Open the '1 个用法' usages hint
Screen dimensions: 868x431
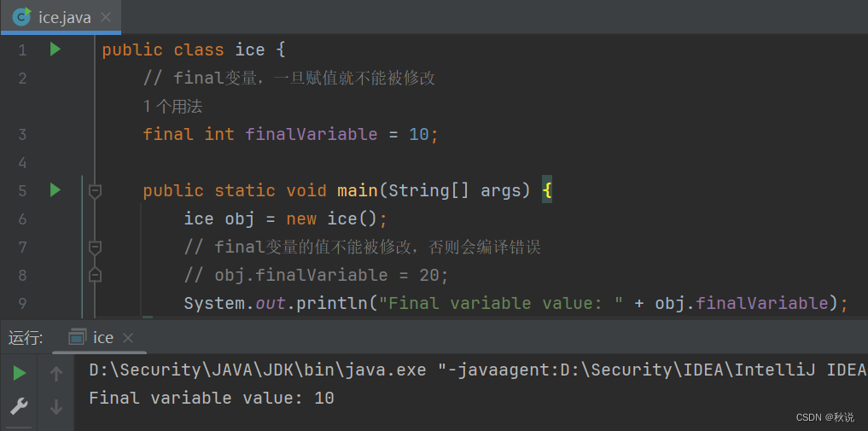[172, 106]
